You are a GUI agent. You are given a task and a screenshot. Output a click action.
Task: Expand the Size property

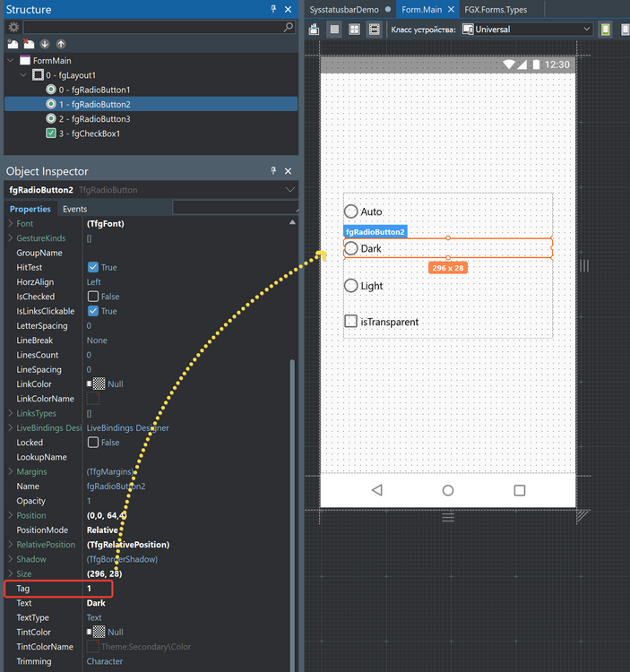10,573
